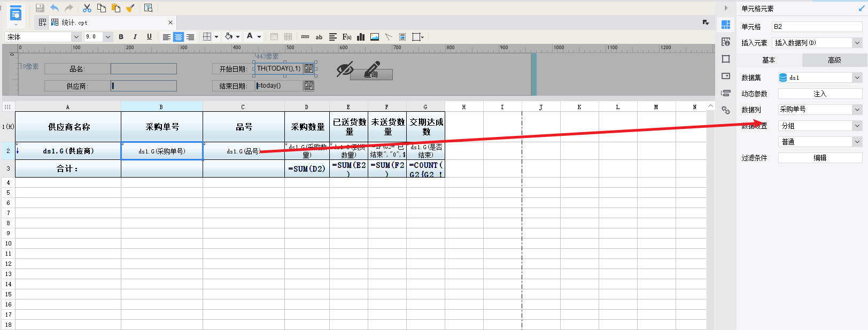Insert a chart using the bar chart icon
The height and width of the screenshot is (330, 868).
pyautogui.click(x=361, y=37)
